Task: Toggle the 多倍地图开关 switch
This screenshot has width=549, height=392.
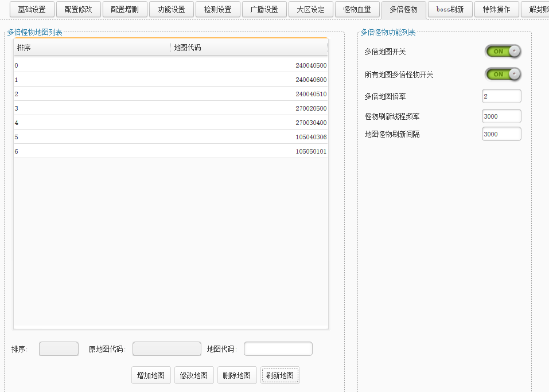Action: (x=503, y=52)
